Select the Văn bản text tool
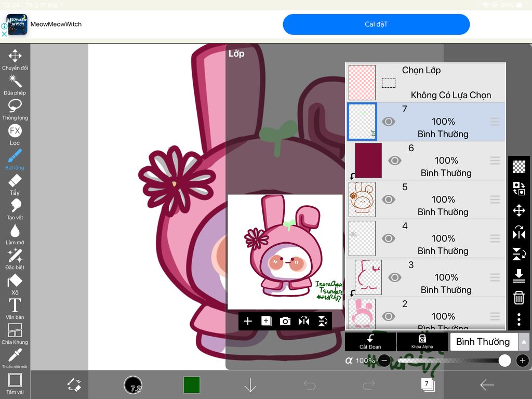The height and width of the screenshot is (399, 532). [x=15, y=309]
